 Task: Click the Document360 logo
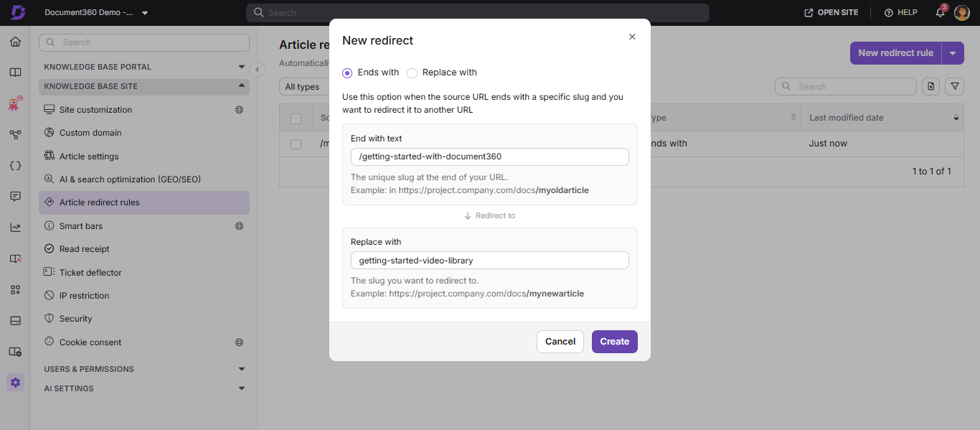coord(18,12)
